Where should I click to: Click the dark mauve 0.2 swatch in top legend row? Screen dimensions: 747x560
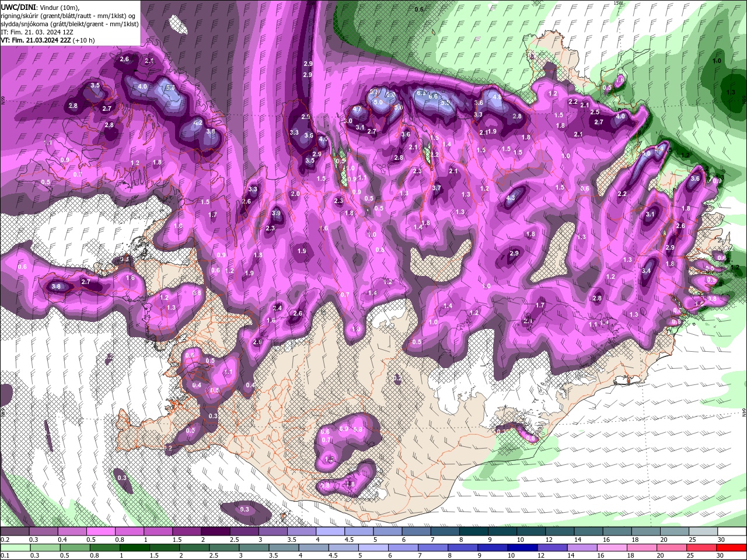(x=14, y=531)
